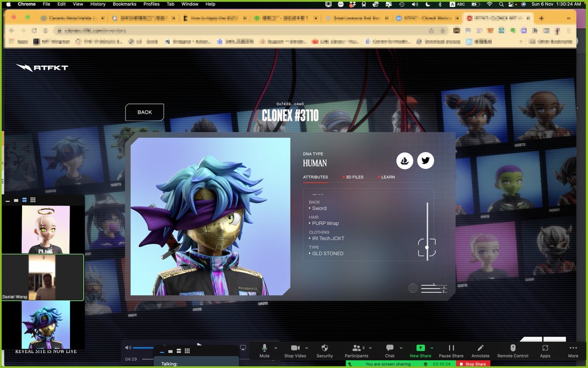Click the AirPlay icon on the video player
This screenshot has width=588, height=368.
coord(243,348)
